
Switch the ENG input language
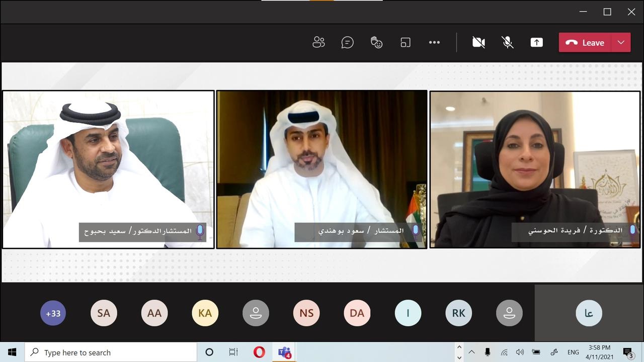coord(573,352)
